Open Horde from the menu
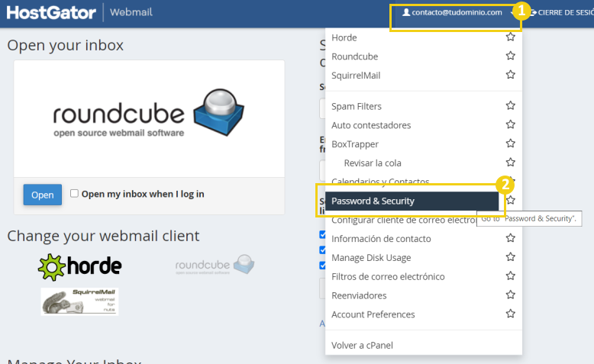This screenshot has width=594, height=364. point(344,38)
